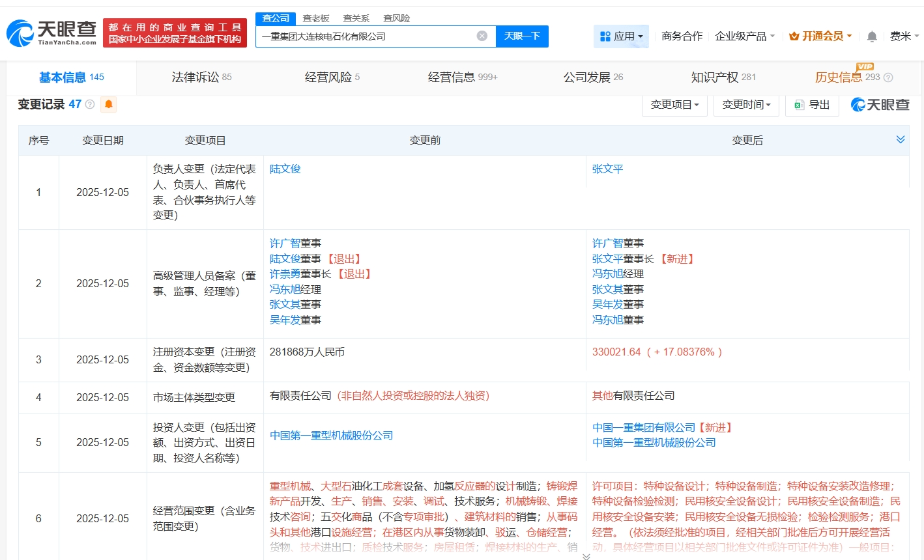
Task: Click the 天眼一下 search button
Action: coord(522,36)
